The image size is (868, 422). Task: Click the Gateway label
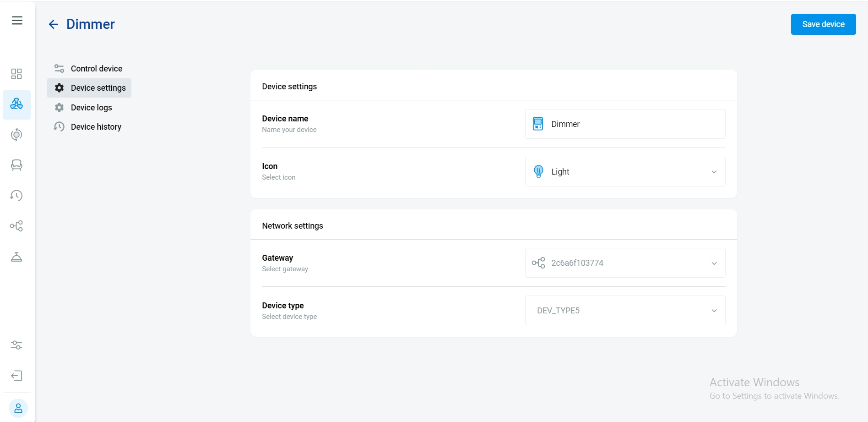pos(277,258)
